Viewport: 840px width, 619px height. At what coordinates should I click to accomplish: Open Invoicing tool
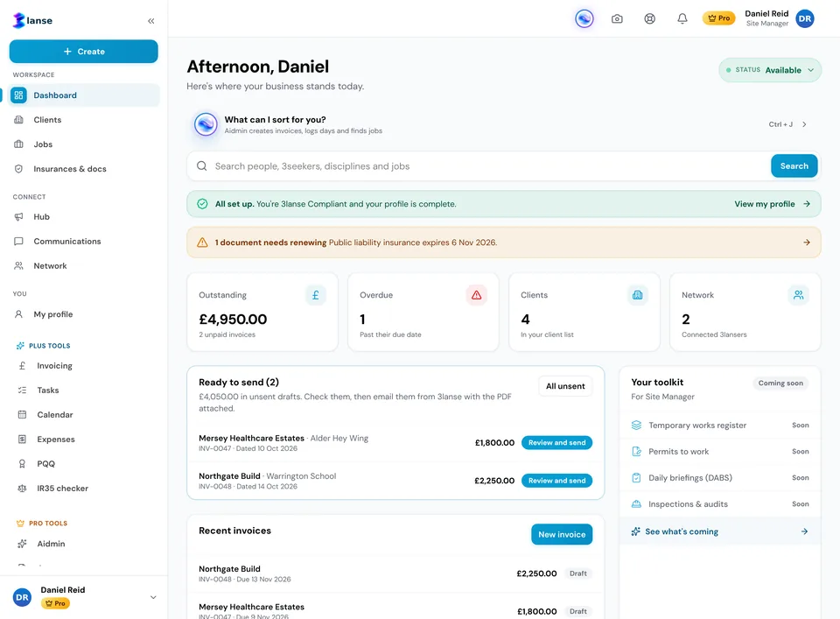(84, 365)
